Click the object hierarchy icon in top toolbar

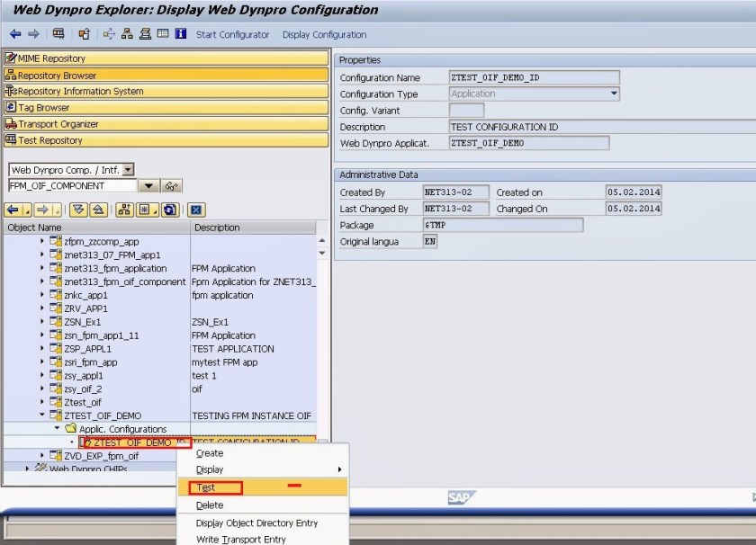point(128,34)
